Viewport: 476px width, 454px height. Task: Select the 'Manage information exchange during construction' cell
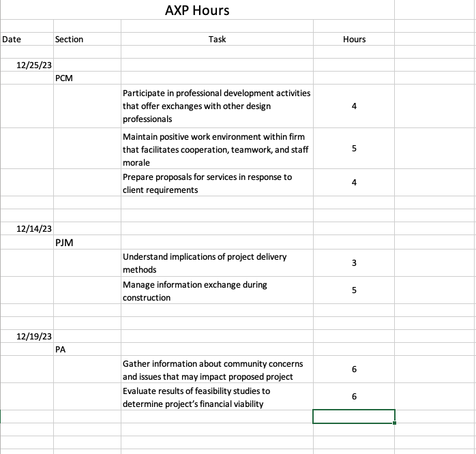coord(217,290)
